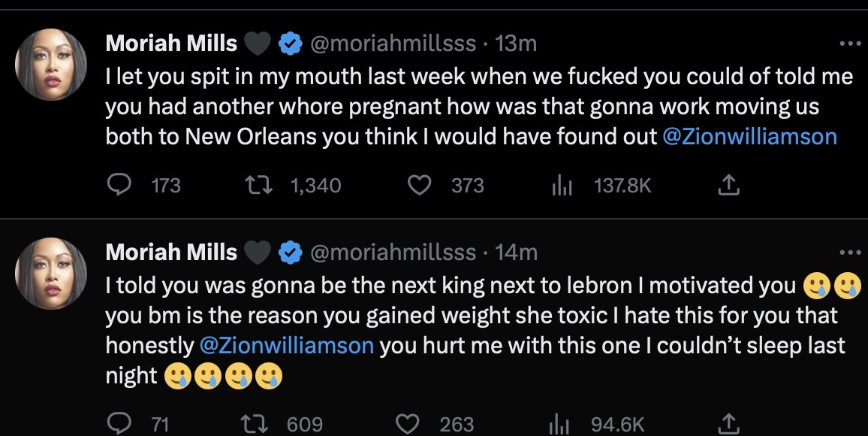Open more options on the 14m tweet
Viewport: 868px width, 436px height.
pos(850,253)
